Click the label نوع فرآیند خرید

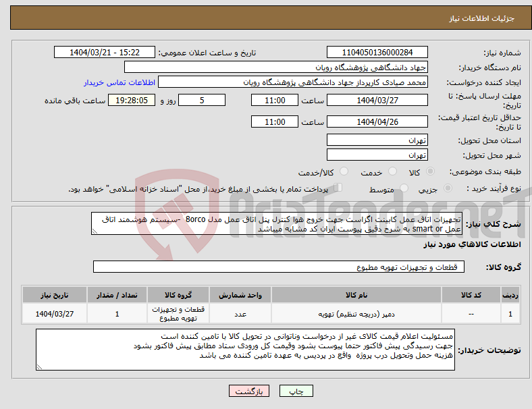(494, 188)
